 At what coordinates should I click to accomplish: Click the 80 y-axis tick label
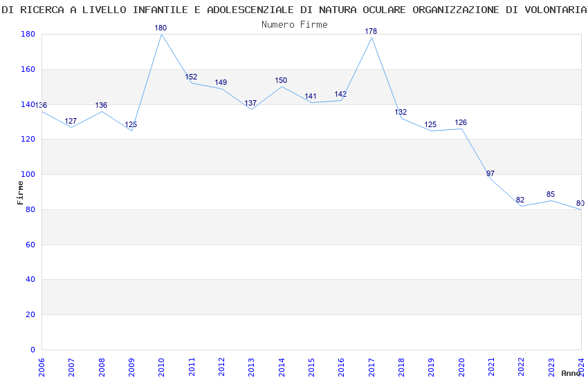pyautogui.click(x=30, y=209)
